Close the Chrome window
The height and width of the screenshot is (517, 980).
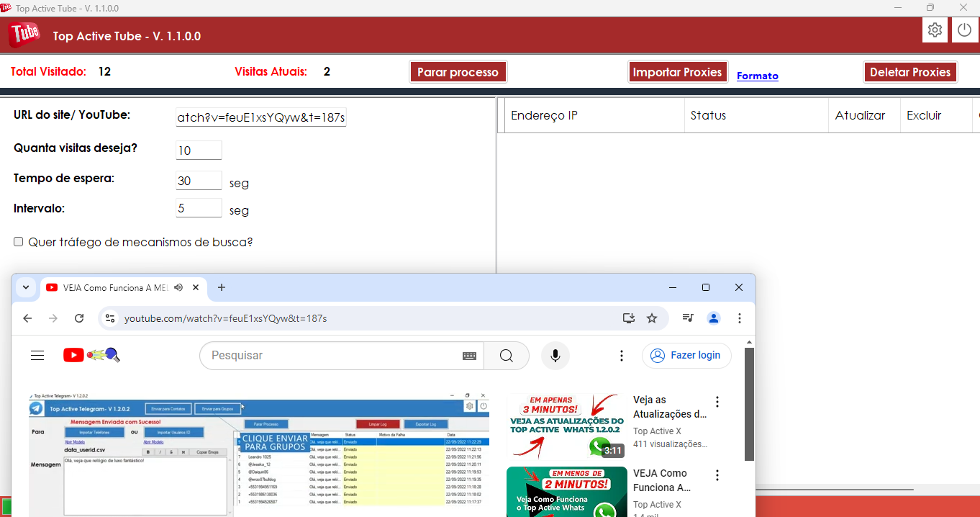pyautogui.click(x=739, y=287)
